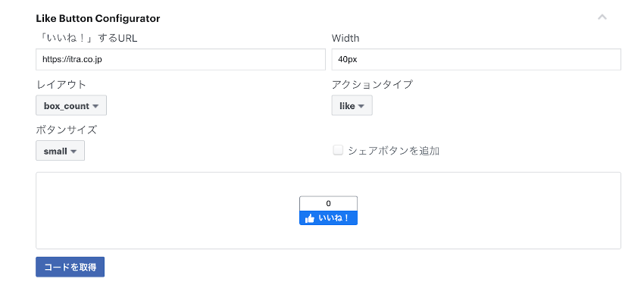Click the レイアウト label
644x291 pixels.
[x=61, y=85]
